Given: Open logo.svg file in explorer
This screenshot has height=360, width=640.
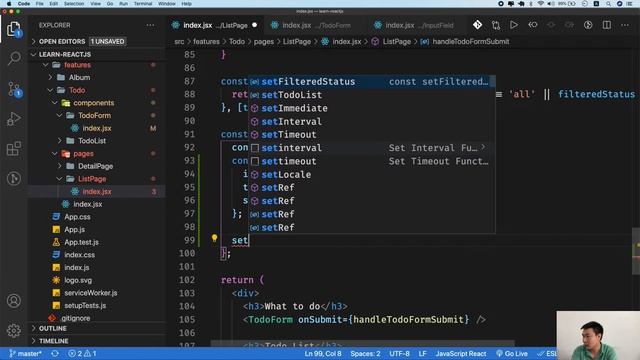Looking at the screenshot, I should click(x=78, y=280).
